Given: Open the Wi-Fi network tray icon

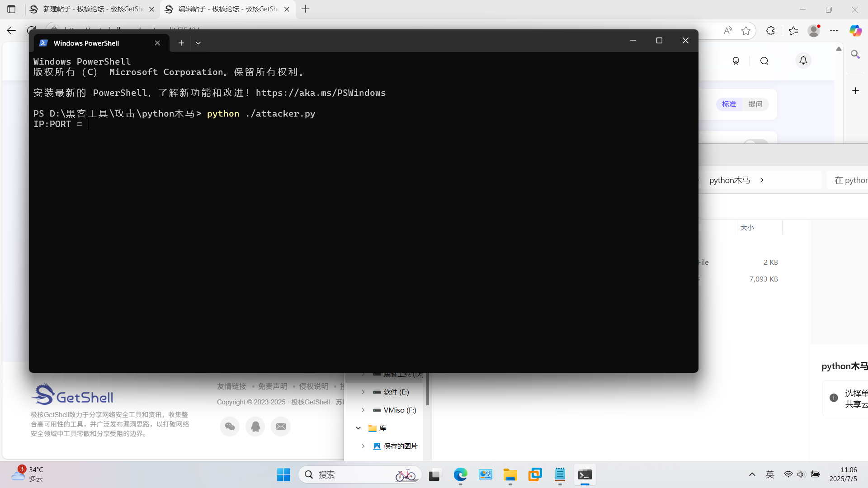Looking at the screenshot, I should [x=788, y=474].
